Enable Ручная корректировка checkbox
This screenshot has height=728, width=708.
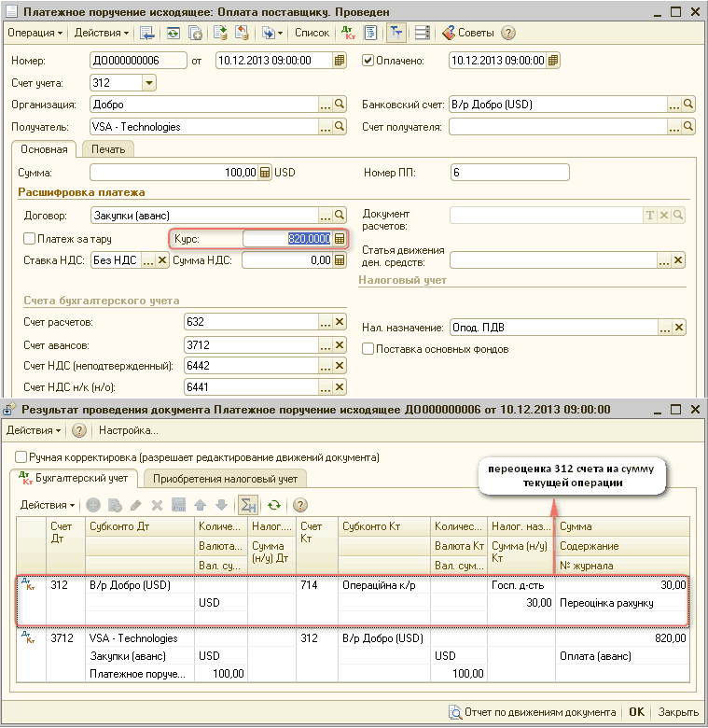(x=21, y=457)
